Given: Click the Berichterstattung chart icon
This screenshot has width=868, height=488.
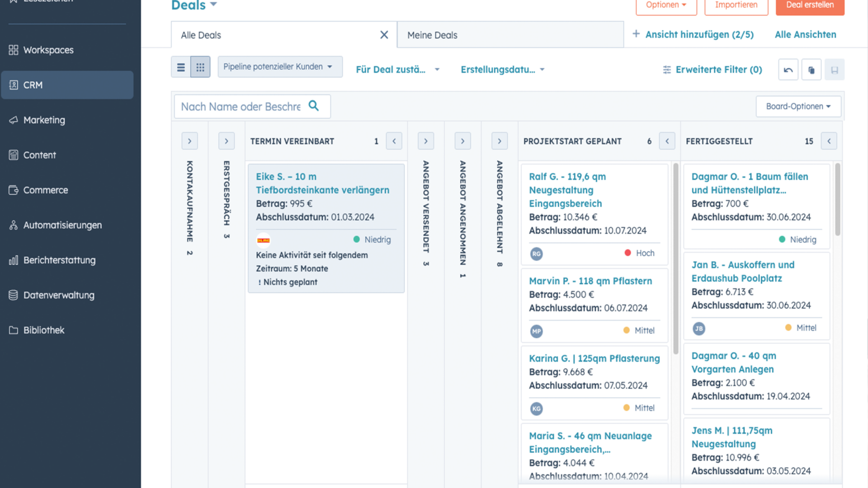Looking at the screenshot, I should tap(14, 260).
